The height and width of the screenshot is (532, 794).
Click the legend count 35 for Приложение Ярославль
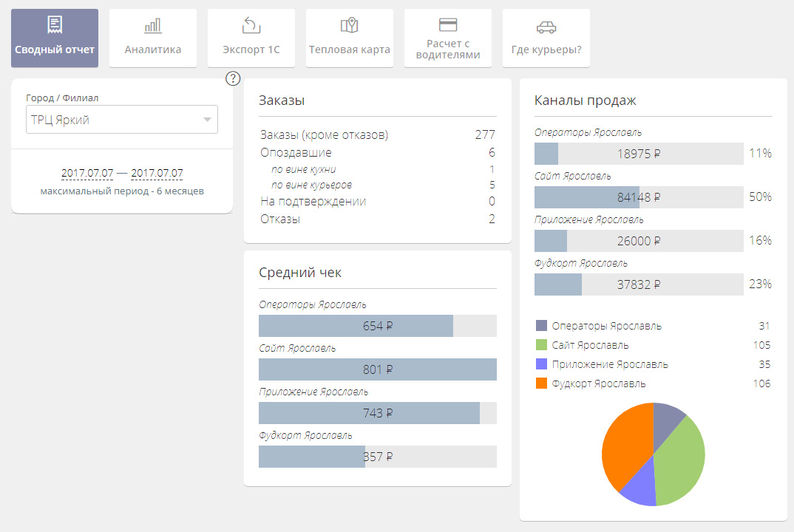pos(764,364)
